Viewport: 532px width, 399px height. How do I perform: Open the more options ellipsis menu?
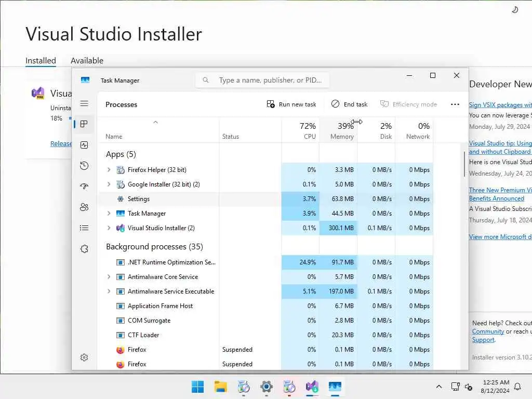coord(455,104)
